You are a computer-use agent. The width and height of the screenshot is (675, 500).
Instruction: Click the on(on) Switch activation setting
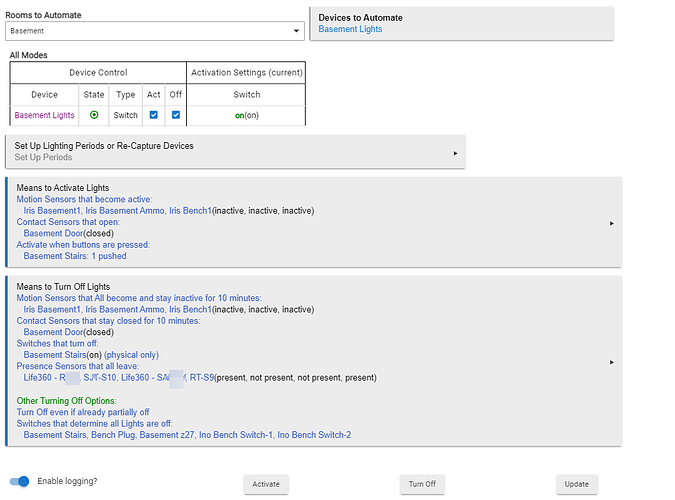246,116
